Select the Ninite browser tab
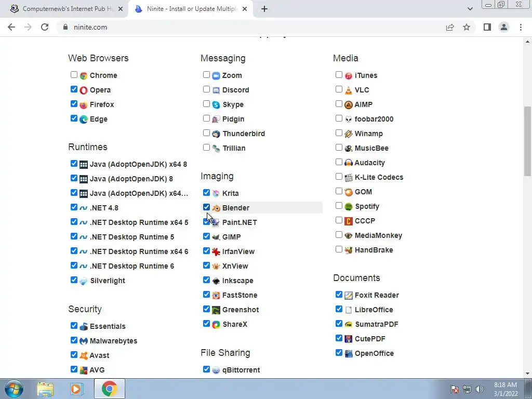The width and height of the screenshot is (532, 399). coord(191,9)
